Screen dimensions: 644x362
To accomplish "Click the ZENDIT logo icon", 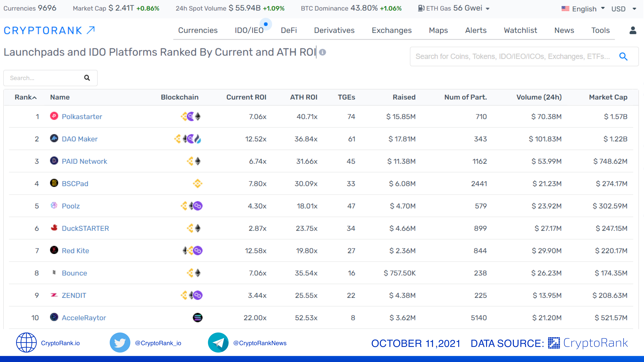I will pyautogui.click(x=54, y=295).
